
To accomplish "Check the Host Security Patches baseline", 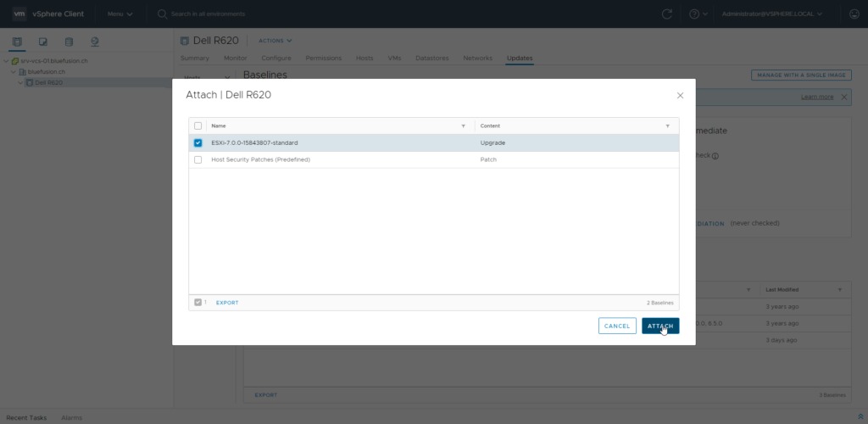I will pyautogui.click(x=198, y=159).
